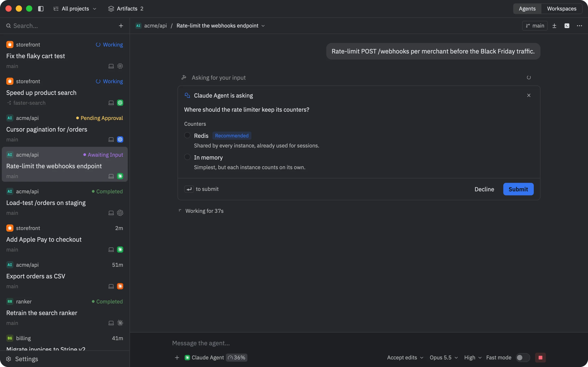Click the attach plus icon in the message bar
Screen dimensions: 588x367
(x=177, y=358)
